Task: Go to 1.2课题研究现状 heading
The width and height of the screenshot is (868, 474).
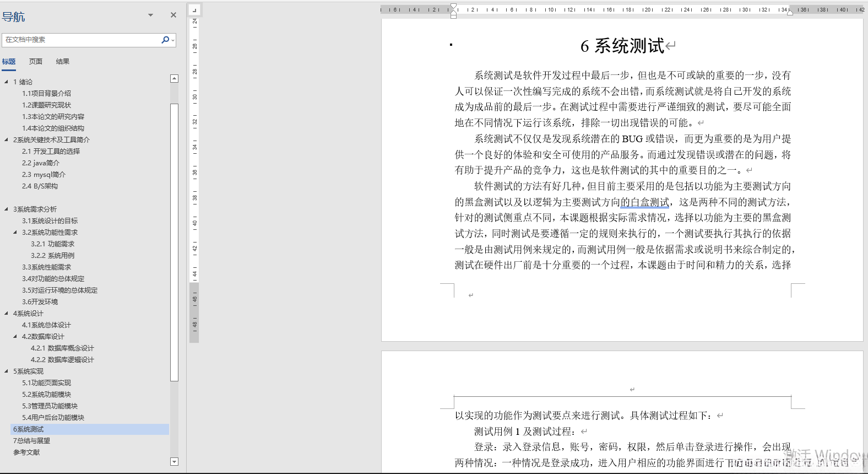Action: (x=46, y=105)
